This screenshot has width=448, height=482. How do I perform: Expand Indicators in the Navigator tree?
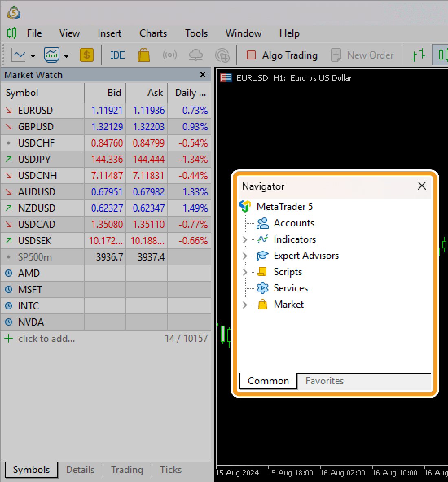pyautogui.click(x=245, y=239)
